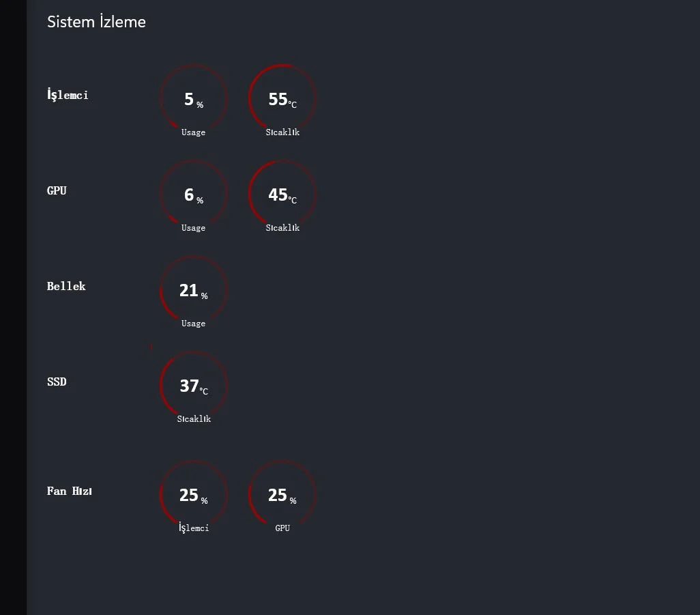The height and width of the screenshot is (615, 700).
Task: Click the Sistem İzleme heading
Action: tap(96, 22)
